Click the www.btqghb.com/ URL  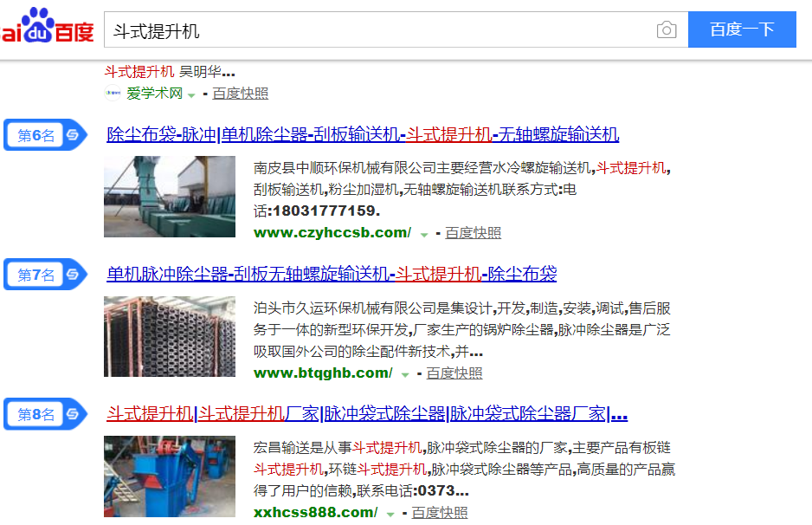pos(323,373)
